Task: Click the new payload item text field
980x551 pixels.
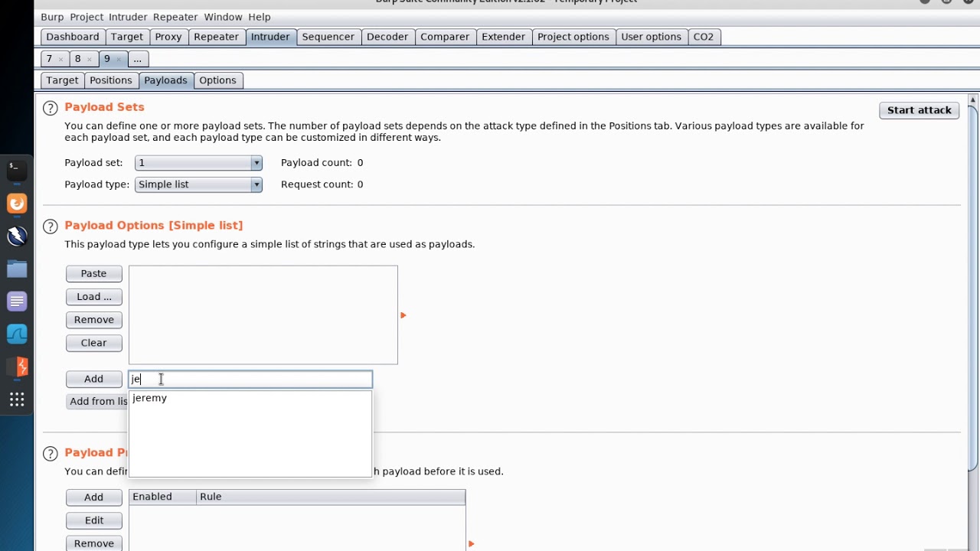Action: (250, 379)
